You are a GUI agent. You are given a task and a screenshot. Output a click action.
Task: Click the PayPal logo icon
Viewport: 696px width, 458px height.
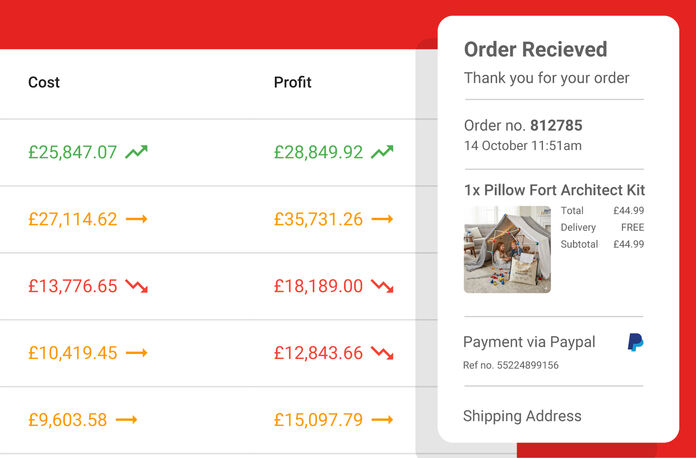pos(635,342)
